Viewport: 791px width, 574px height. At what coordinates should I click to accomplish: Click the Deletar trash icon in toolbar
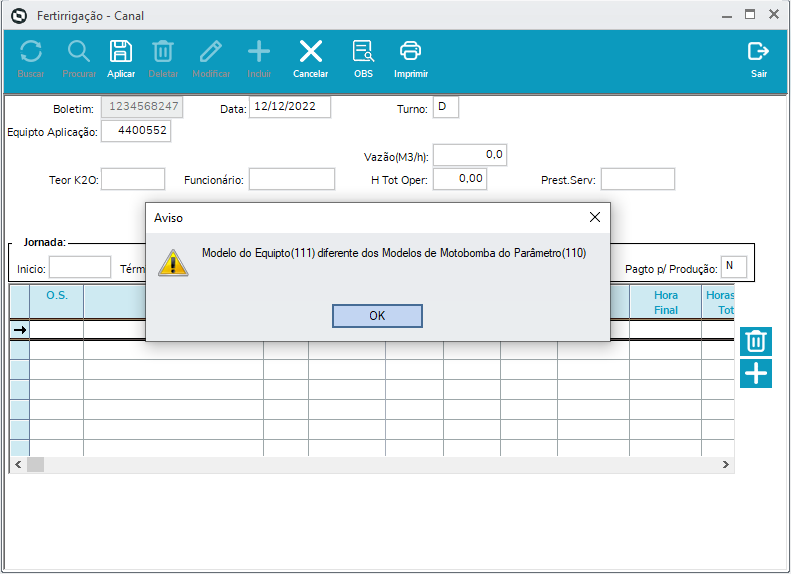(163, 52)
